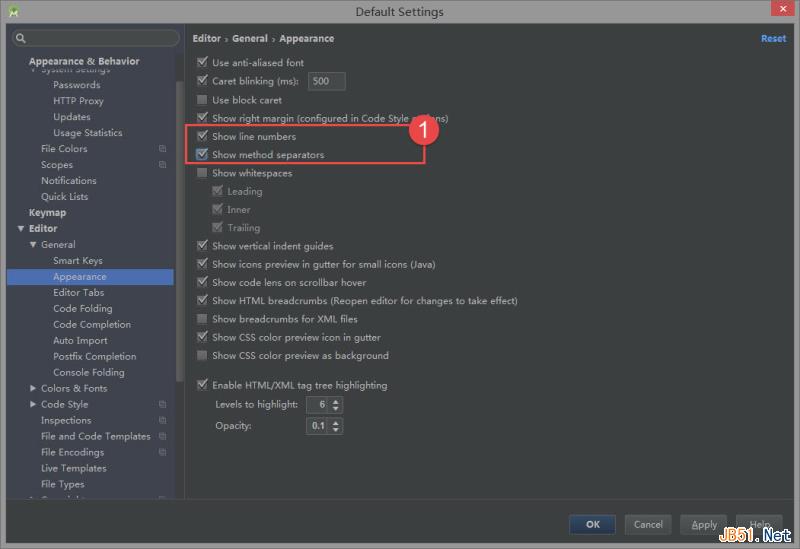Toggle Show whitespaces checkbox
800x549 pixels.
tap(203, 173)
